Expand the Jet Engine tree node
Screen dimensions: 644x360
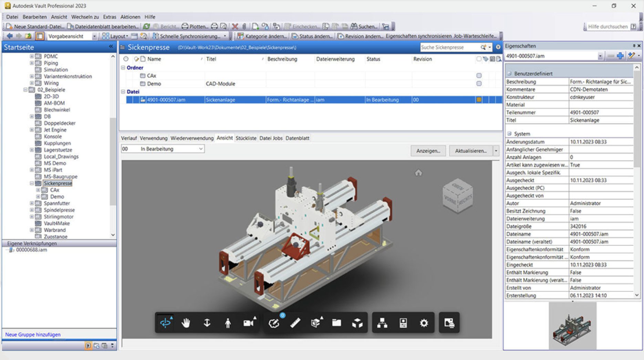32,130
